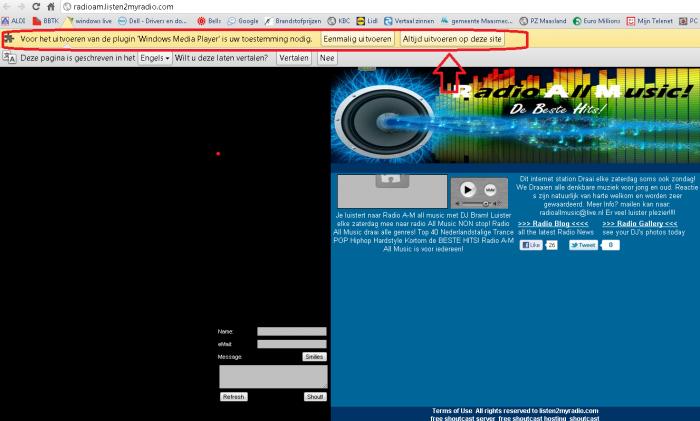Open the Mijn Telenet bookmark
The width and height of the screenshot is (700, 421).
click(650, 21)
